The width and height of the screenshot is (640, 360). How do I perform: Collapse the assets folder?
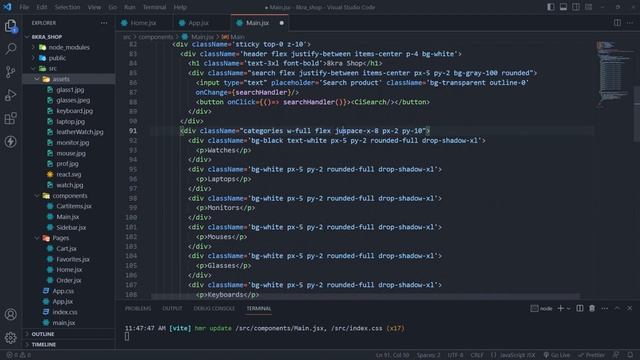[x=69, y=79]
